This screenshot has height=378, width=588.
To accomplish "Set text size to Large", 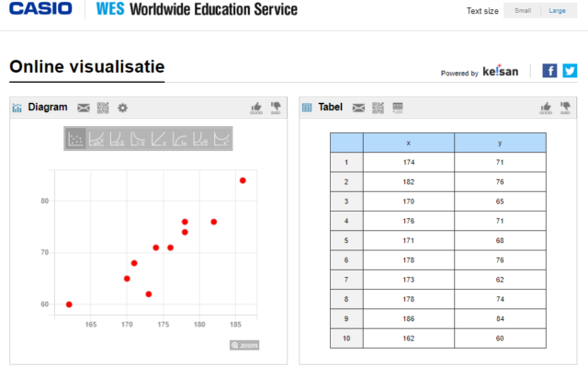I will click(x=557, y=11).
